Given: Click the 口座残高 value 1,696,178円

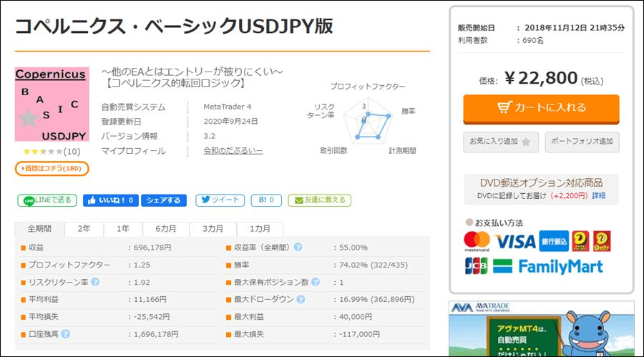Looking at the screenshot, I should (x=156, y=334).
